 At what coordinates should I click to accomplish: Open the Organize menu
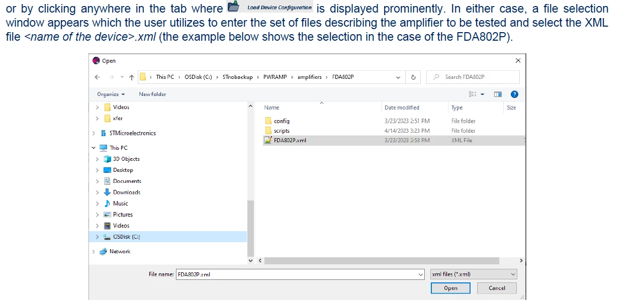111,94
